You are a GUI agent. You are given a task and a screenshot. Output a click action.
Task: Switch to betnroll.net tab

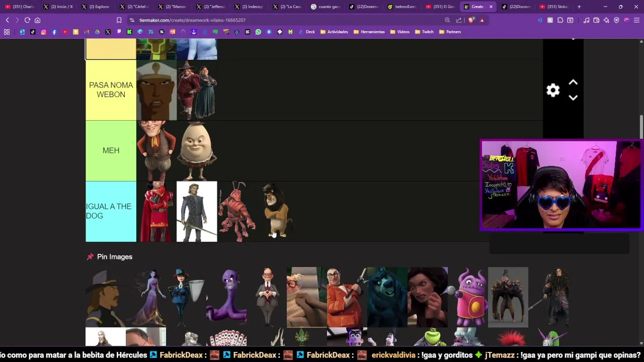[x=403, y=7]
